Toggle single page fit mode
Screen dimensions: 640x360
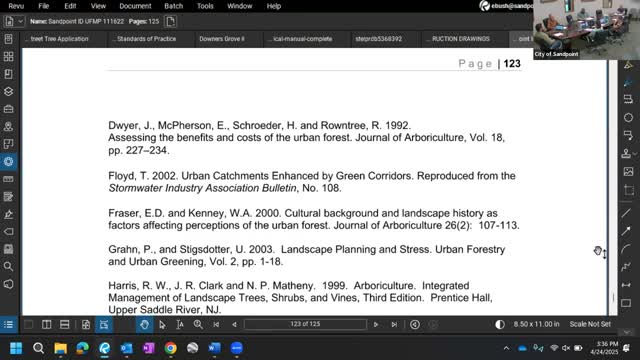[86, 324]
